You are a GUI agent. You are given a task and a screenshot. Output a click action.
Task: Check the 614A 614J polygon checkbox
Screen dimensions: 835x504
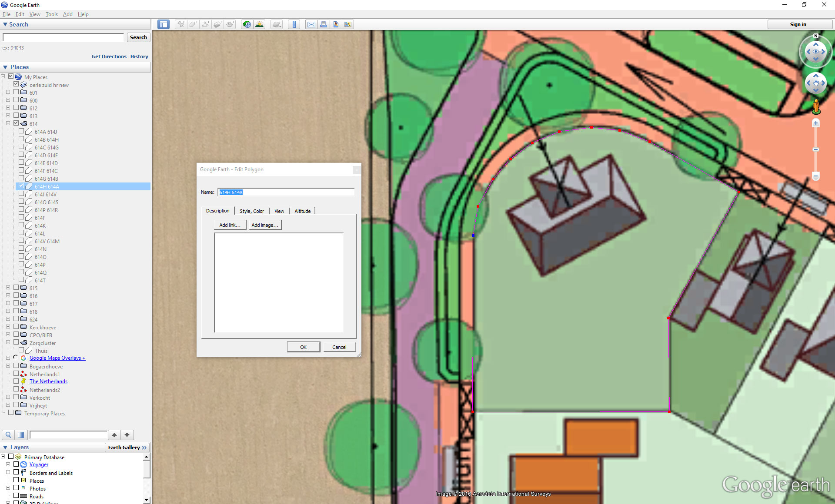21,131
